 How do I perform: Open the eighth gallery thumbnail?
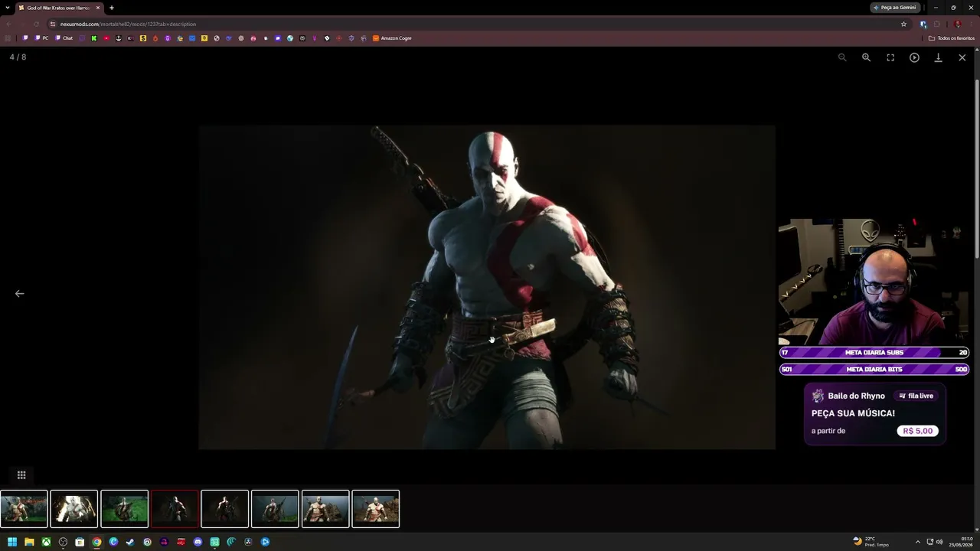point(375,509)
